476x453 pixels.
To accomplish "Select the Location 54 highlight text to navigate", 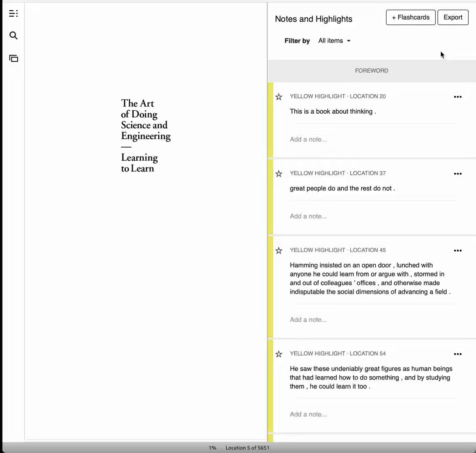I will [x=371, y=377].
